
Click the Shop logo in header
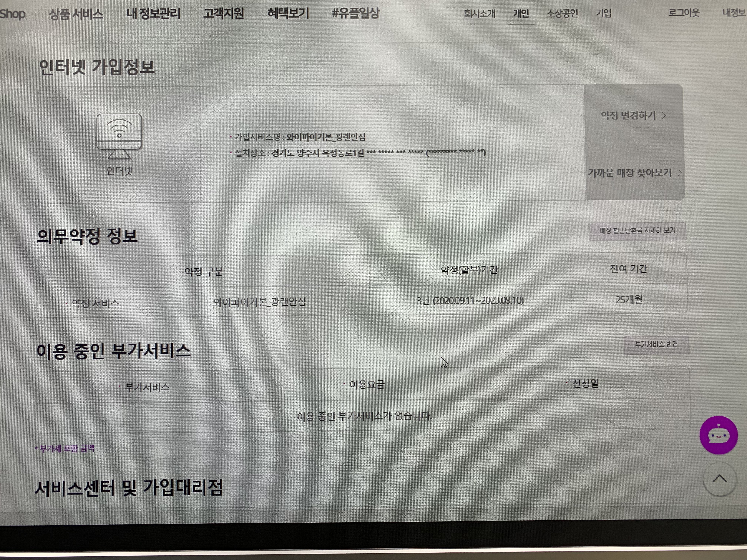12,14
